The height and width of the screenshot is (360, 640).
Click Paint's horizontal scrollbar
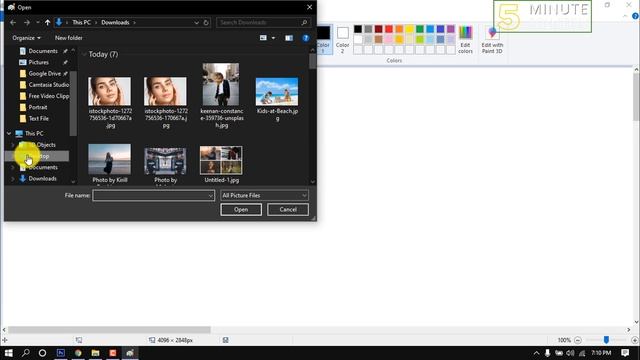[109, 329]
